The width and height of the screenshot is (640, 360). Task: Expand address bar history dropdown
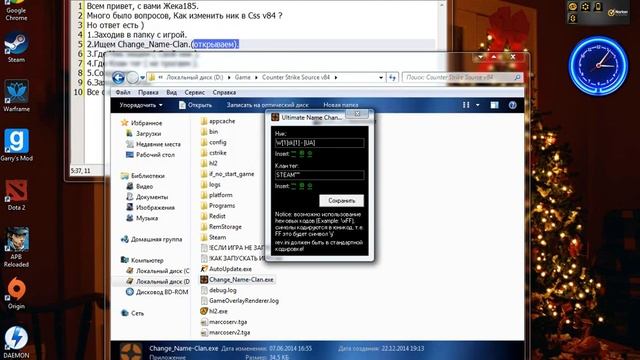381,77
